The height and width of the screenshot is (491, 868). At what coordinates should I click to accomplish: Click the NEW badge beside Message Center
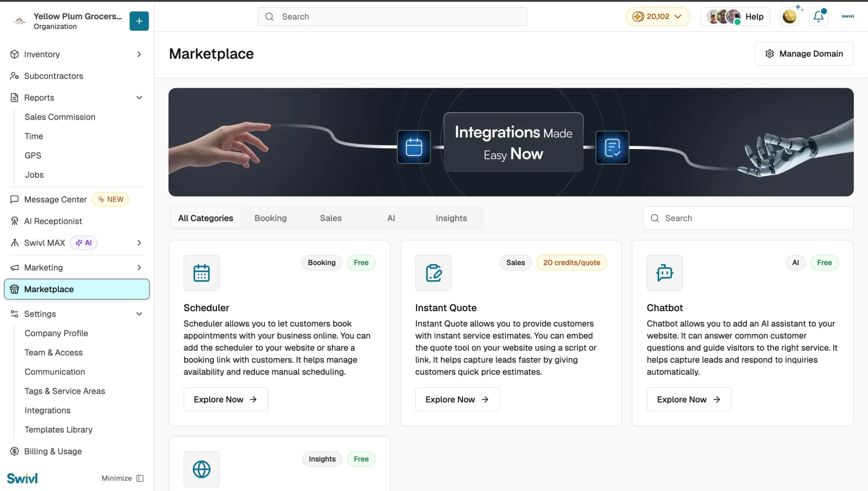tap(111, 199)
